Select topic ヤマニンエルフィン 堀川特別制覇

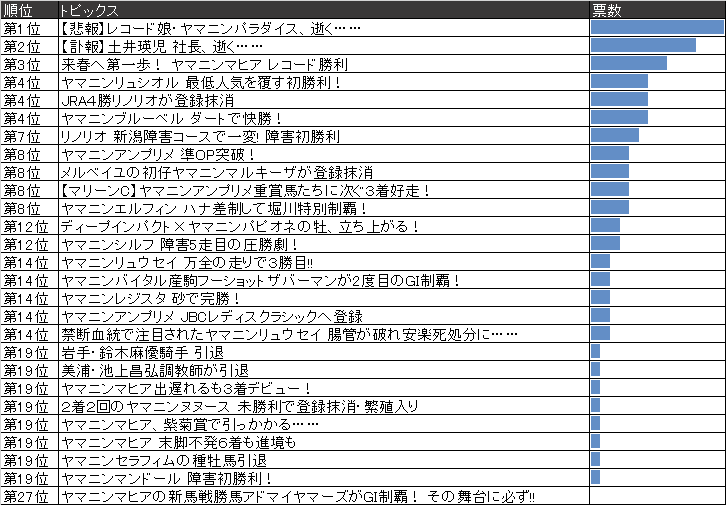coord(214,209)
